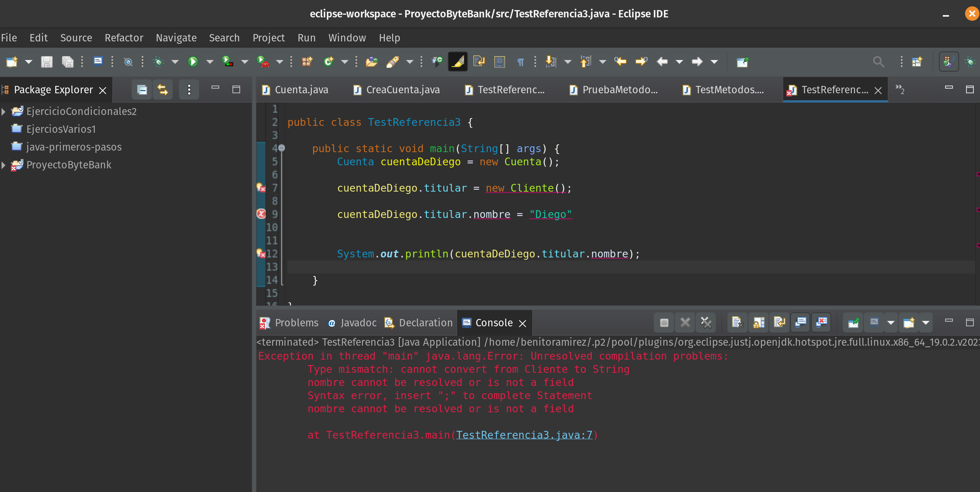Open the Declaration tab

(418, 323)
